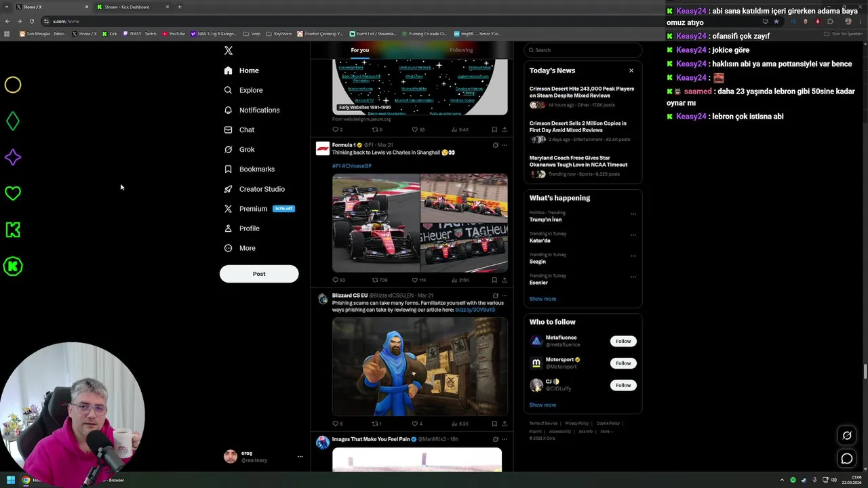Open Crimson Desert Hits 243,000 Peak Players news

pos(582,92)
